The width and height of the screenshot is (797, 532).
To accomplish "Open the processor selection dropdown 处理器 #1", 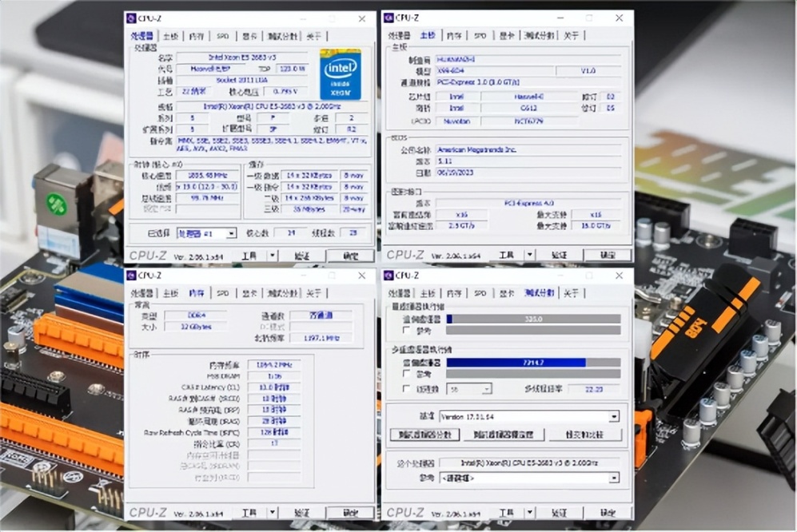I will click(206, 233).
